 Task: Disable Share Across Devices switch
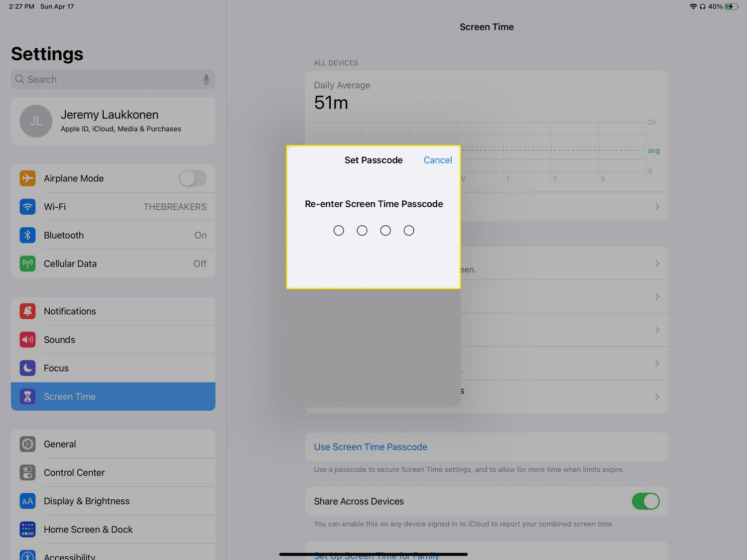coord(645,501)
